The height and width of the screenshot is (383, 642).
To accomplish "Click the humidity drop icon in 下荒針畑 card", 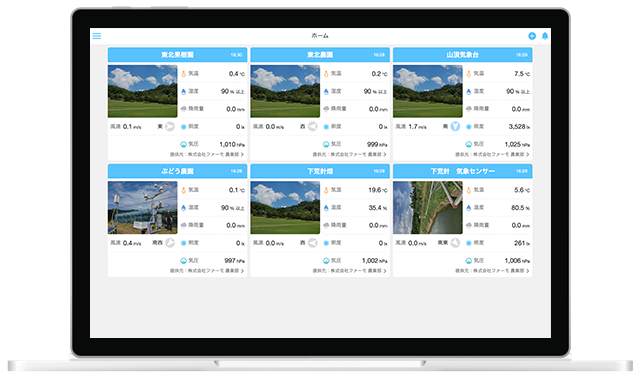I will click(x=326, y=208).
